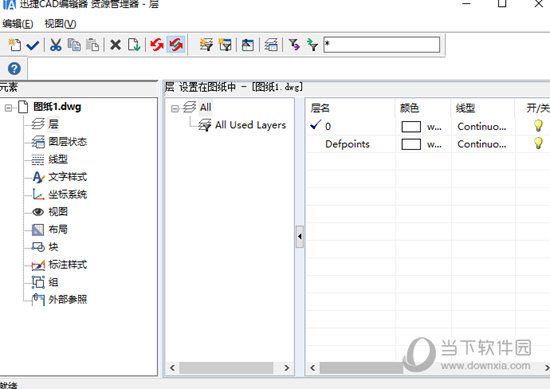Select 图纸1.dwg in element tree
Screen dimensions: 550x389
[57, 107]
